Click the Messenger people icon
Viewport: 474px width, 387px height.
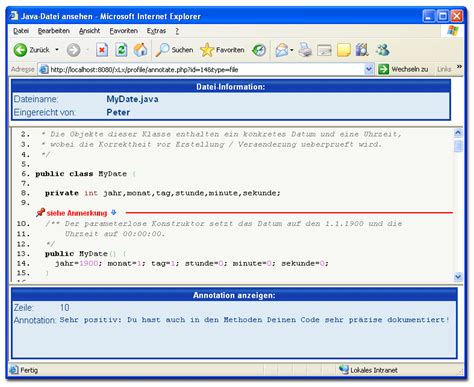pyautogui.click(x=383, y=50)
